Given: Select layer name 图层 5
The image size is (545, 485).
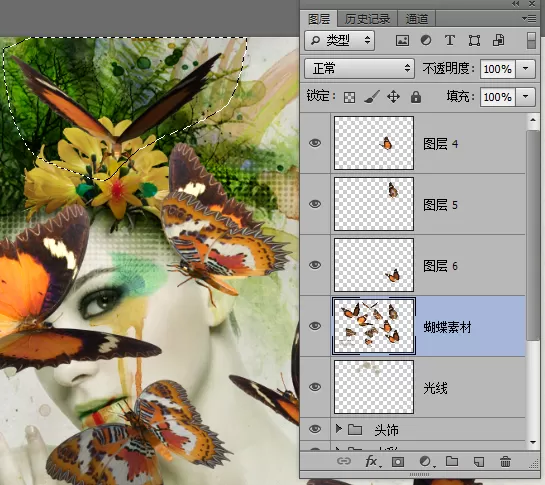Looking at the screenshot, I should pyautogui.click(x=440, y=205).
